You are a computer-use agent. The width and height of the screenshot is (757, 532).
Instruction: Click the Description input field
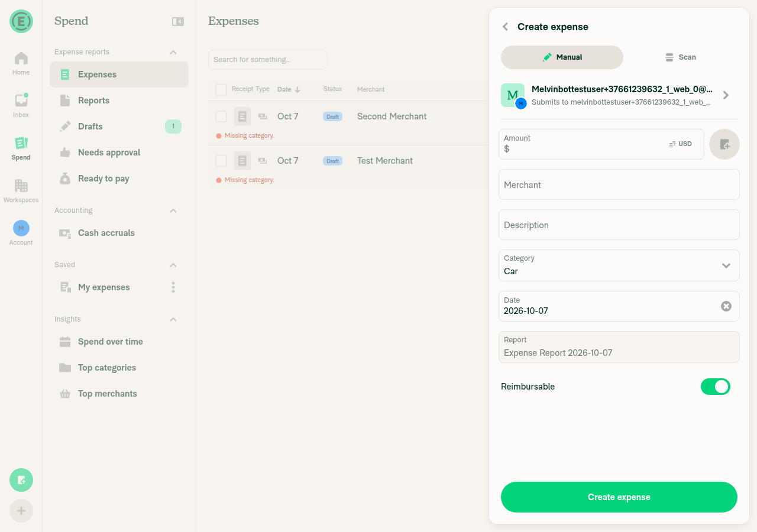pyautogui.click(x=619, y=225)
